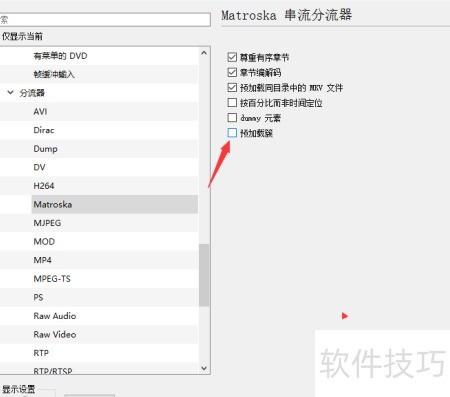
Task: Select the Raw Video entry
Action: pyautogui.click(x=55, y=334)
